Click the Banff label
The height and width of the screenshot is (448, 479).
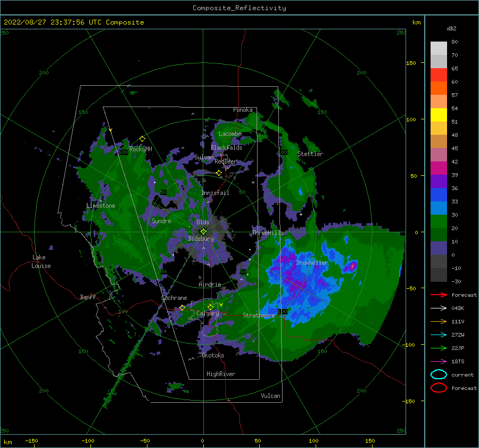tap(88, 297)
